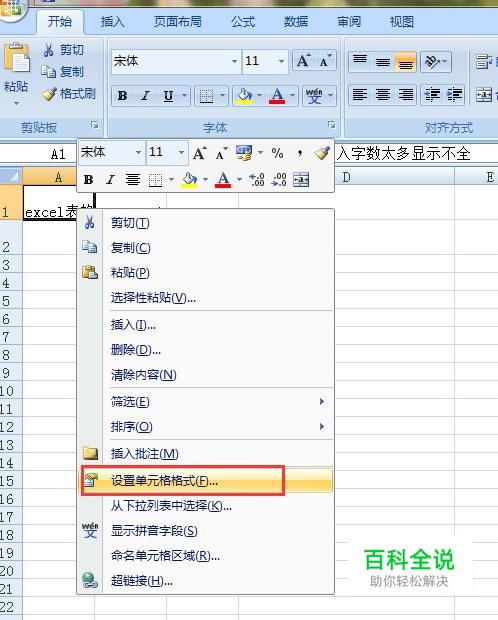The height and width of the screenshot is (620, 498).
Task: Choose 选择性粘贴(V) from context menu
Action: [x=205, y=297]
